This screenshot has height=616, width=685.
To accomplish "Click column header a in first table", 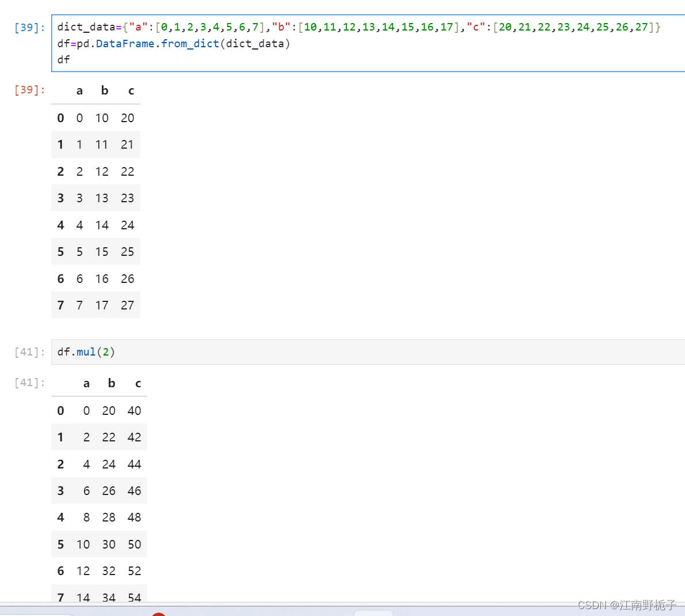I will [80, 90].
